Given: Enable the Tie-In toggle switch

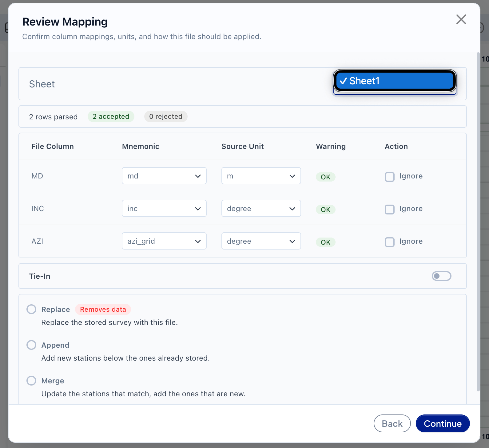Looking at the screenshot, I should [x=441, y=276].
